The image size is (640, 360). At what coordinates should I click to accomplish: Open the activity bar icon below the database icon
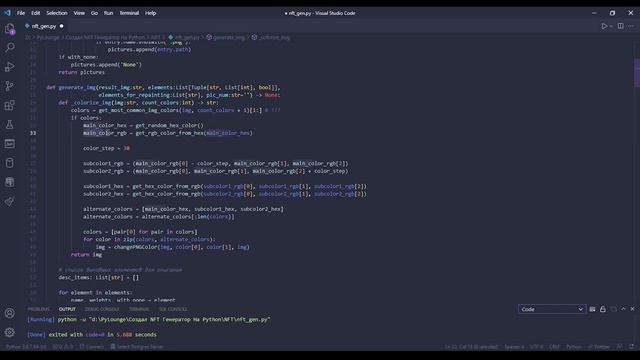point(10,182)
